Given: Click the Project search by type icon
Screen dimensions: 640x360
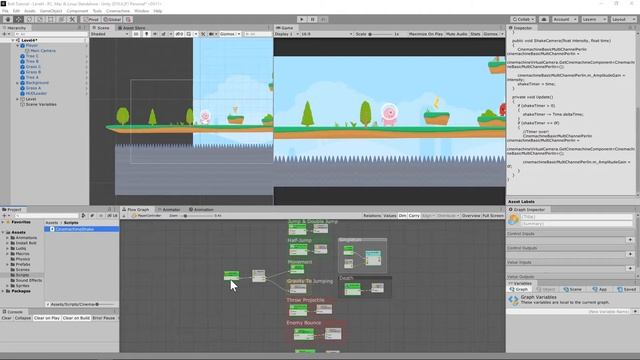Looking at the screenshot, I should (x=83, y=216).
